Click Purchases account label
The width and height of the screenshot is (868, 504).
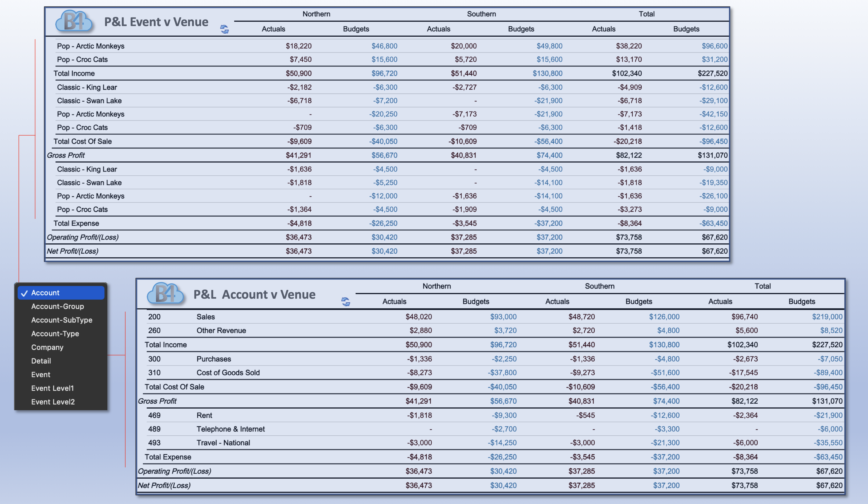coord(214,359)
